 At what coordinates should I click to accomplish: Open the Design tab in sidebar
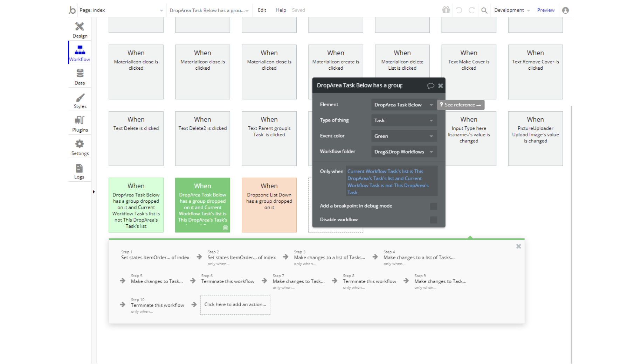point(80,30)
